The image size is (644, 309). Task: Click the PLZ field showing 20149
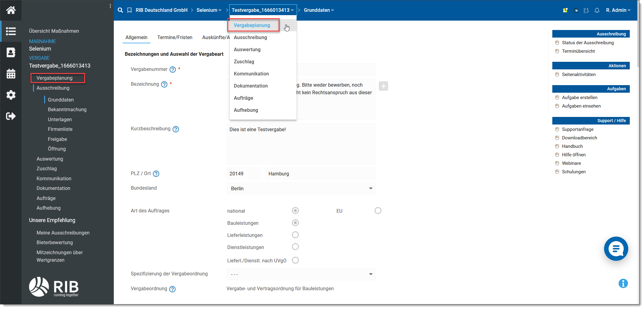coord(243,174)
